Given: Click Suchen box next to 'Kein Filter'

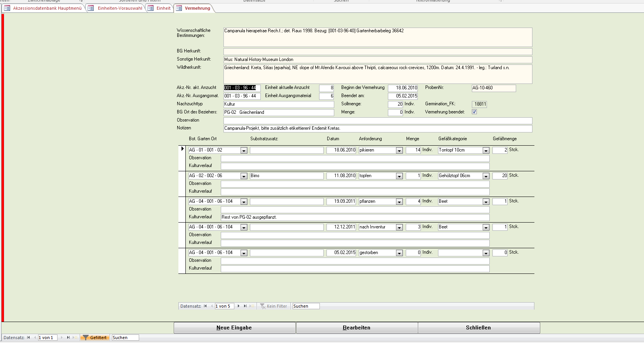Looking at the screenshot, I should [x=306, y=306].
